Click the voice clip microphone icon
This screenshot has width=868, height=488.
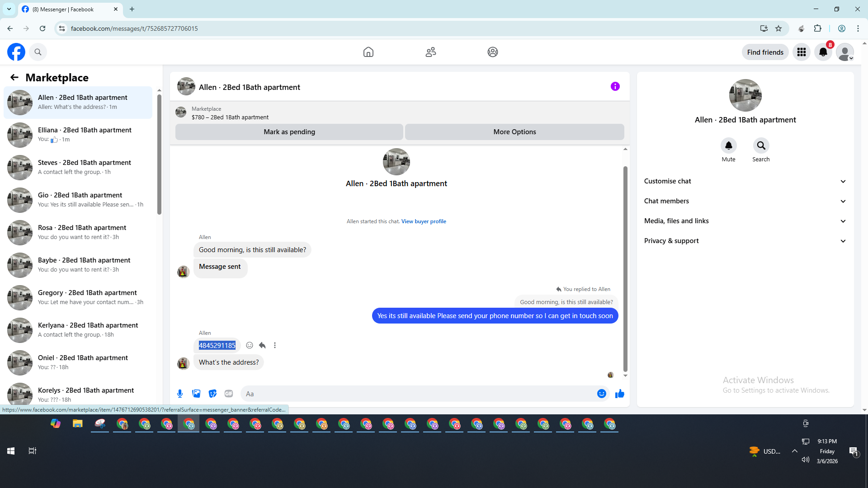pyautogui.click(x=180, y=394)
